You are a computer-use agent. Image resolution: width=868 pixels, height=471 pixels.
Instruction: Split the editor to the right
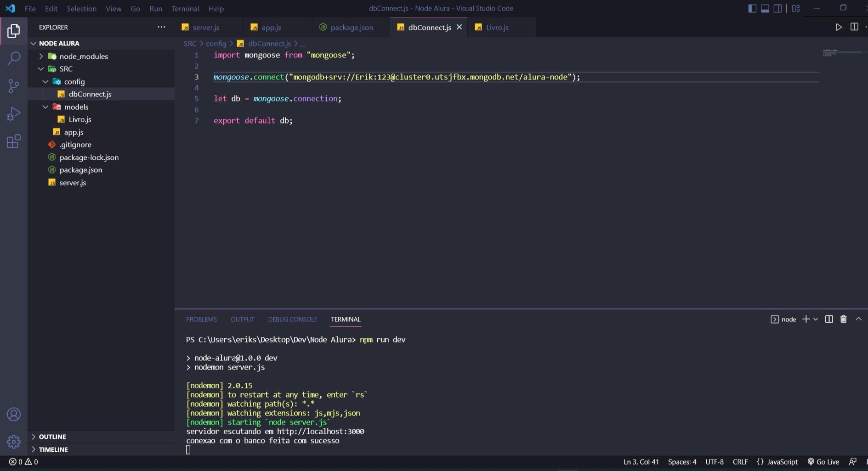[854, 27]
